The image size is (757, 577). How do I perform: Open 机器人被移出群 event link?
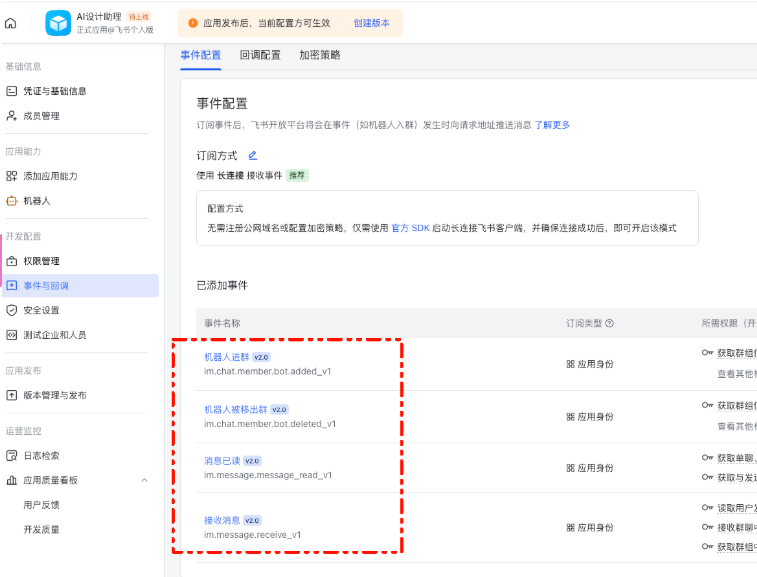coord(236,409)
